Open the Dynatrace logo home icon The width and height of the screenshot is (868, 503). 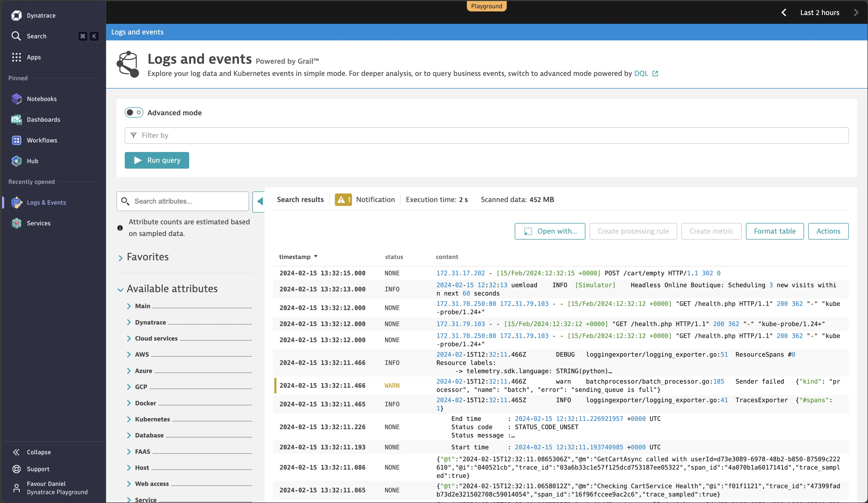click(16, 16)
